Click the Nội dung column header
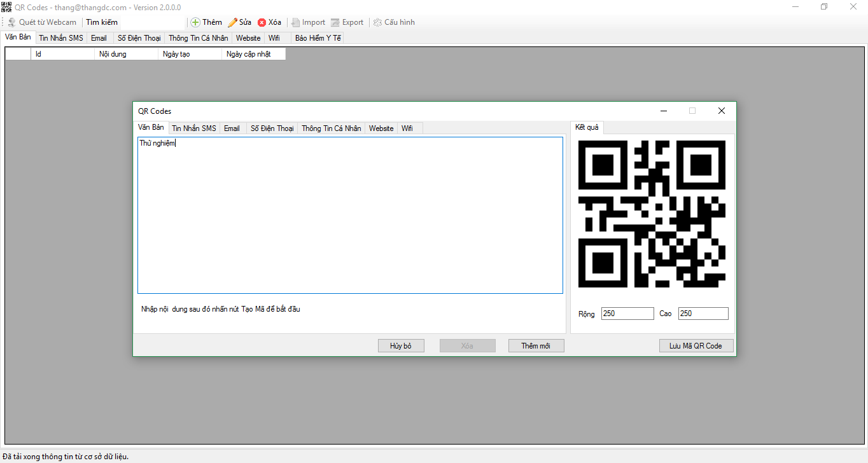 coord(125,53)
